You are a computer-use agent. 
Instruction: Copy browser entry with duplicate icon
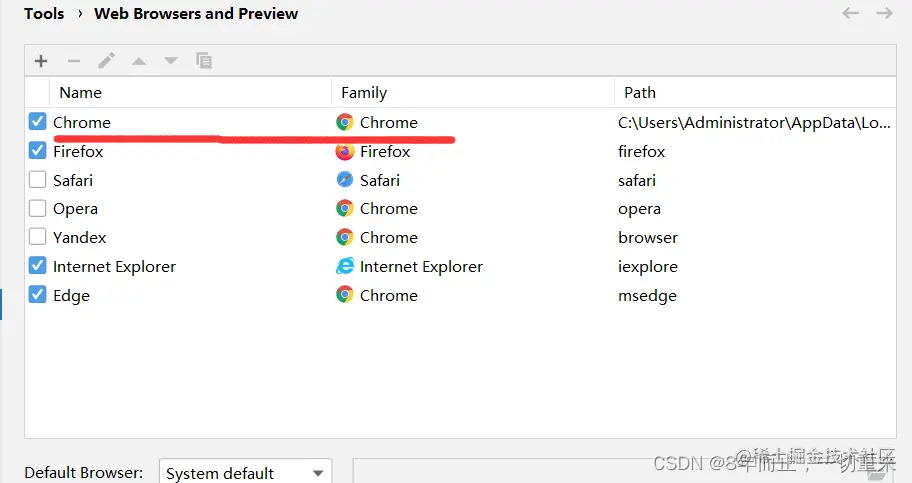[x=204, y=61]
